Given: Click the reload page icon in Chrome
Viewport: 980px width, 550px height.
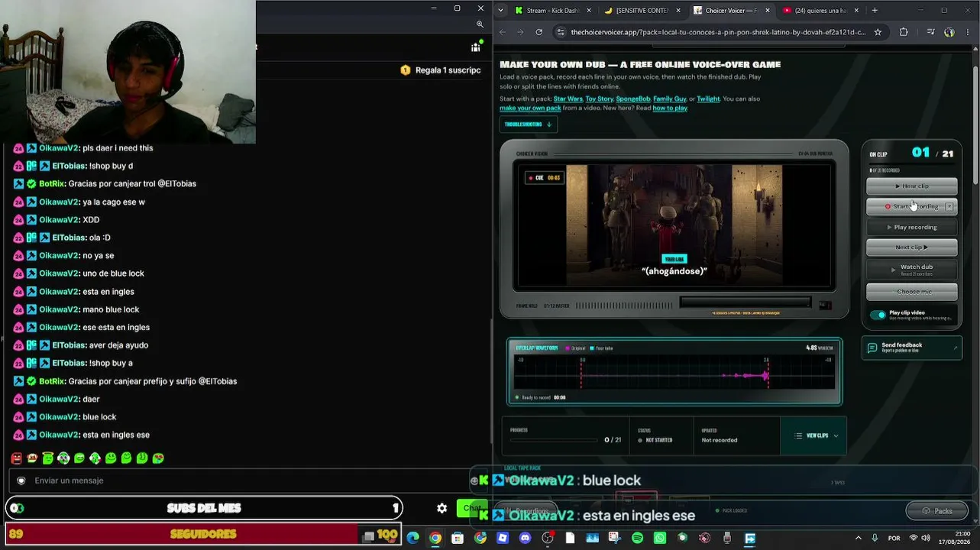Looking at the screenshot, I should (x=539, y=32).
